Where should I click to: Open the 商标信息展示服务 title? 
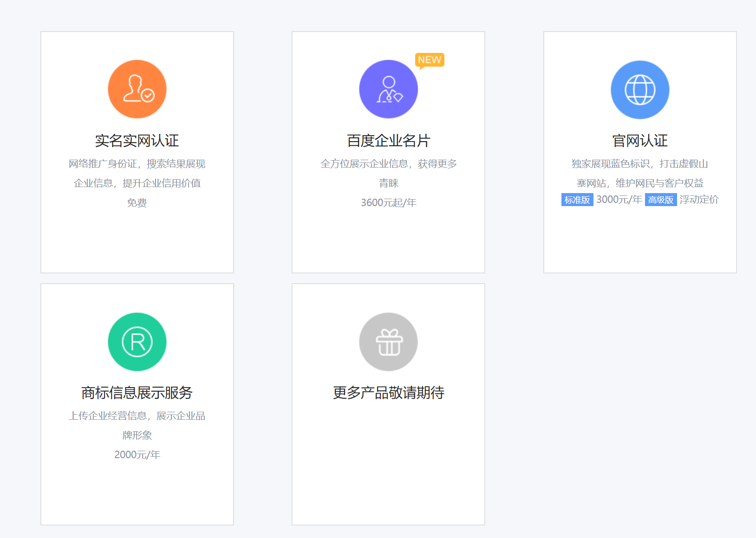137,393
